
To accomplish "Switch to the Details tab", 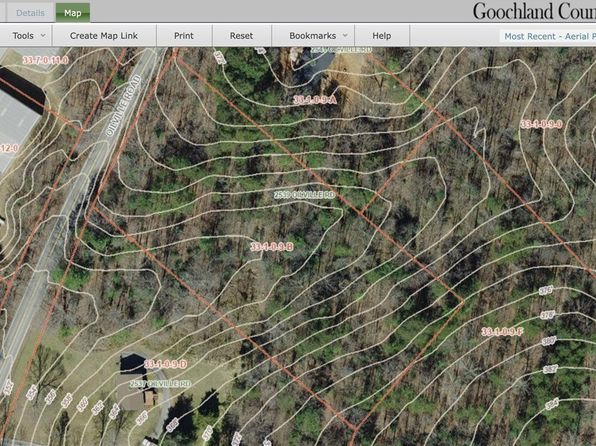I will 30,13.
